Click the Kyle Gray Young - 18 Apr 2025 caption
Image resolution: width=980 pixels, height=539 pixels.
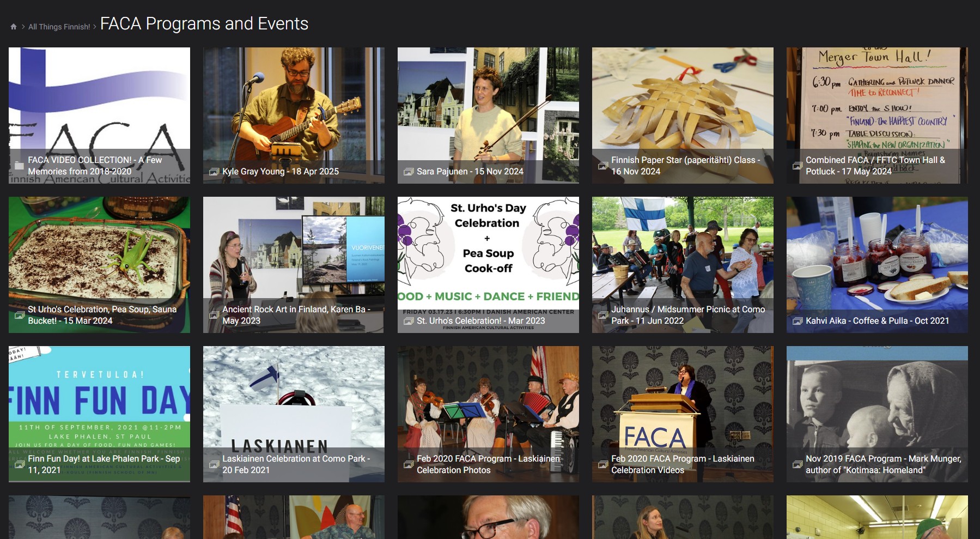point(281,172)
